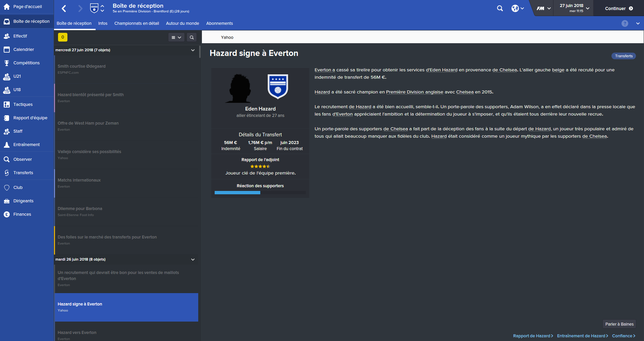Open the FM menu dropdown
644x341 pixels.
[x=543, y=8]
